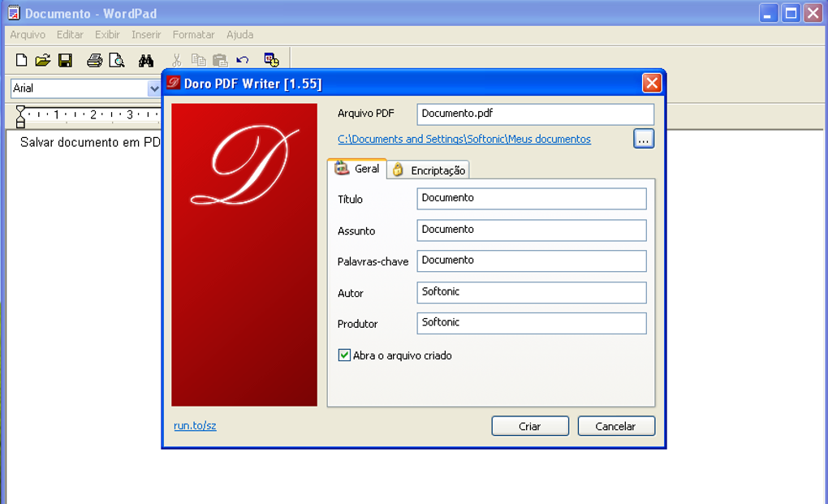
Task: Maximize the WordPad window
Action: tap(791, 13)
